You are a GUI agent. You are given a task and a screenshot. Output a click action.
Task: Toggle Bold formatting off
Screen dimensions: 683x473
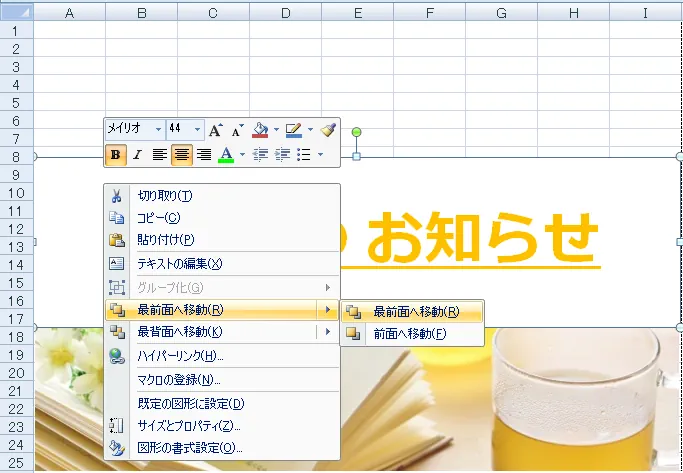116,154
